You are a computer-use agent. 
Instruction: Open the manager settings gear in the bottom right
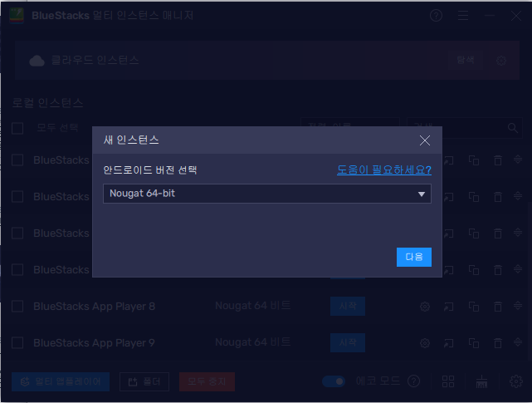pyautogui.click(x=516, y=381)
